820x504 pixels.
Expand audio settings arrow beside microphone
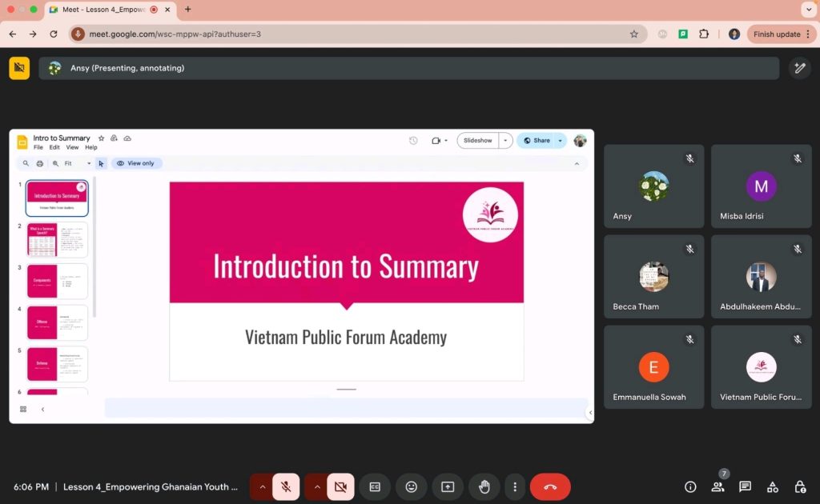(262, 486)
